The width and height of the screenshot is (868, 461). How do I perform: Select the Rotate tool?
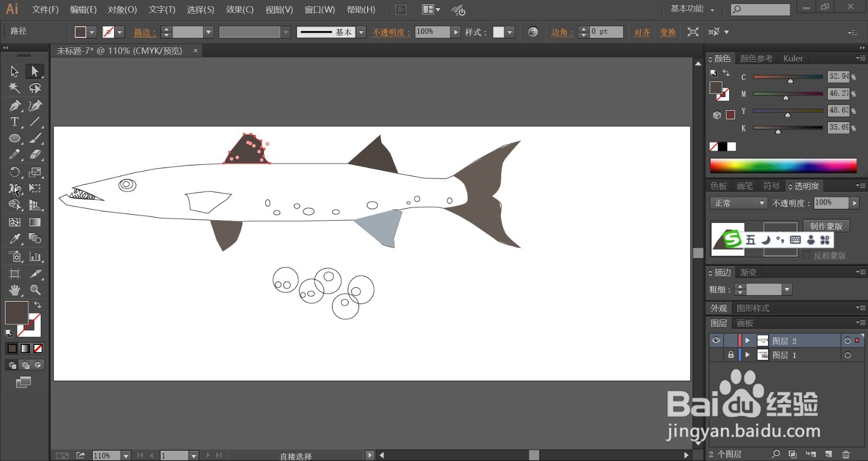pyautogui.click(x=15, y=172)
